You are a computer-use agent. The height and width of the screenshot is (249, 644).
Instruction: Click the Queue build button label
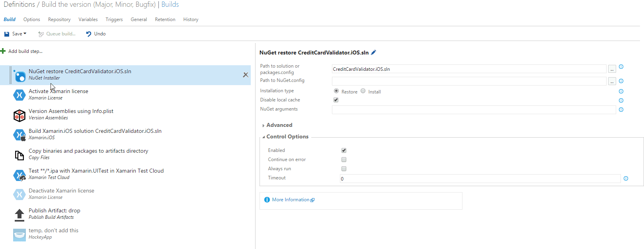[61, 34]
